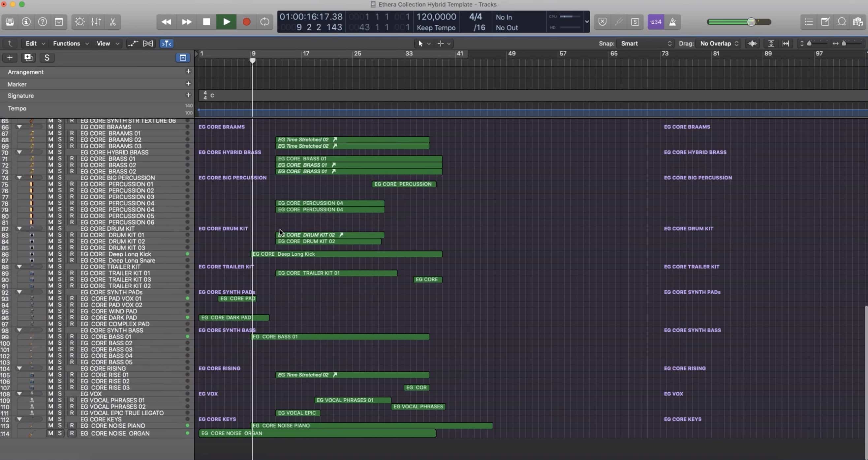Click the global Solo S track header button
The image size is (868, 460).
[x=47, y=58]
